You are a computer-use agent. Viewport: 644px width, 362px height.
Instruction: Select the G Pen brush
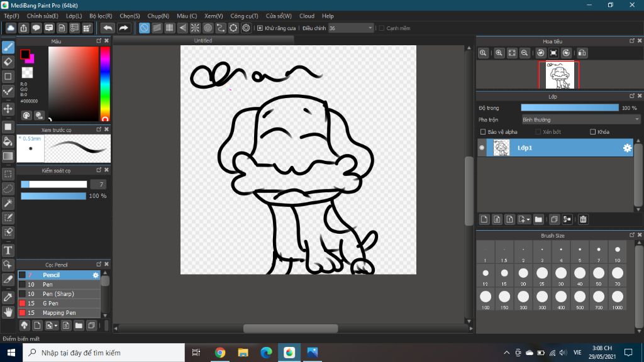click(x=59, y=304)
